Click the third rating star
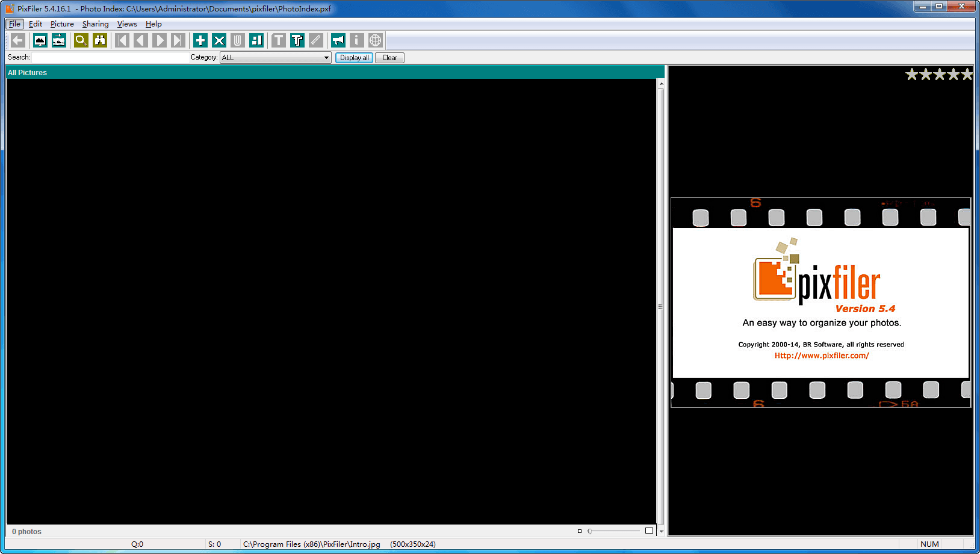The height and width of the screenshot is (554, 980). coord(940,74)
